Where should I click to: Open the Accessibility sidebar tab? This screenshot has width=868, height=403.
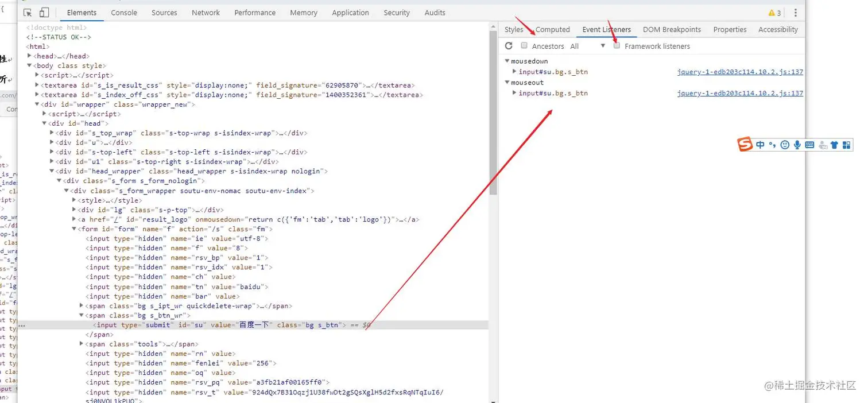pos(778,30)
